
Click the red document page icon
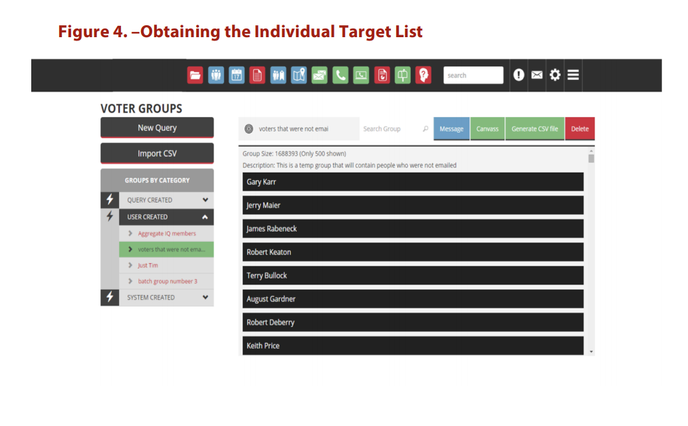257,75
